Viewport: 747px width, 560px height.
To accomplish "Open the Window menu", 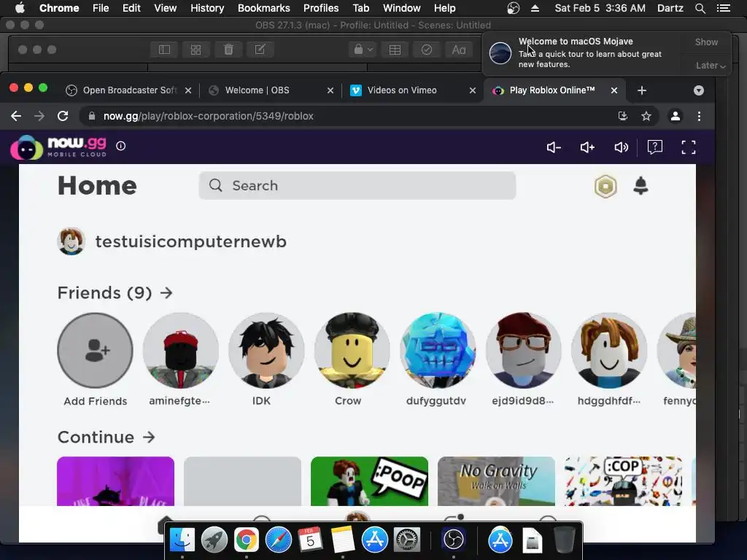I will pyautogui.click(x=402, y=8).
